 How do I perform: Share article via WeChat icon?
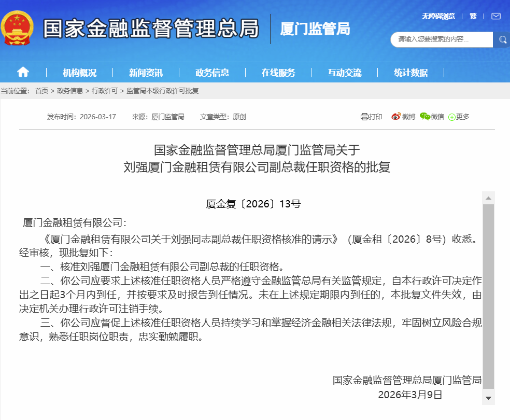(425, 117)
